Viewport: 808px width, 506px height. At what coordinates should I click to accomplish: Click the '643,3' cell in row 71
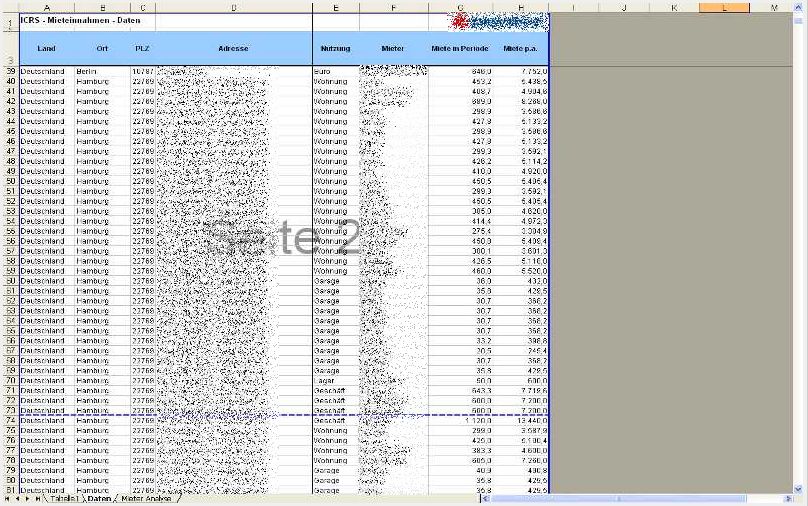click(460, 391)
